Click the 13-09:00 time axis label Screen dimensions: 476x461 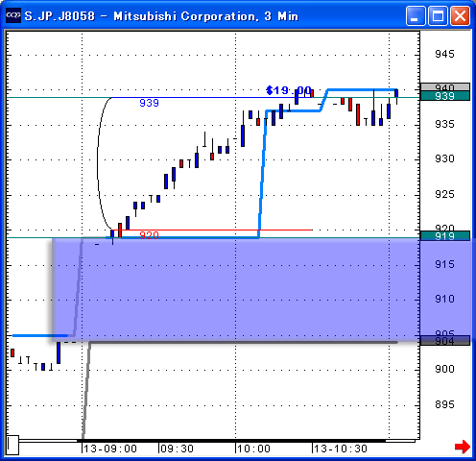click(110, 449)
